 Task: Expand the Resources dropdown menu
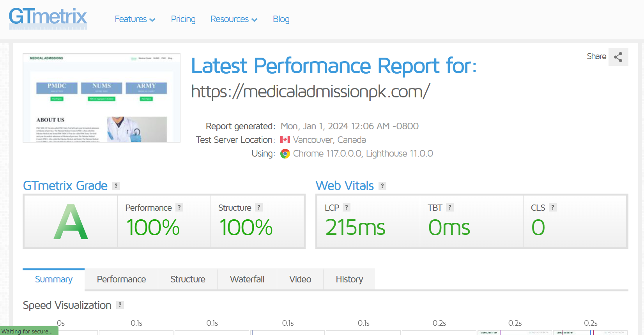point(234,19)
